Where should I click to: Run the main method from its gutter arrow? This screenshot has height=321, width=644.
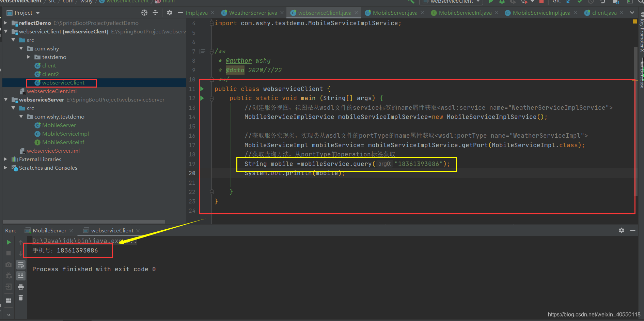pyautogui.click(x=202, y=98)
